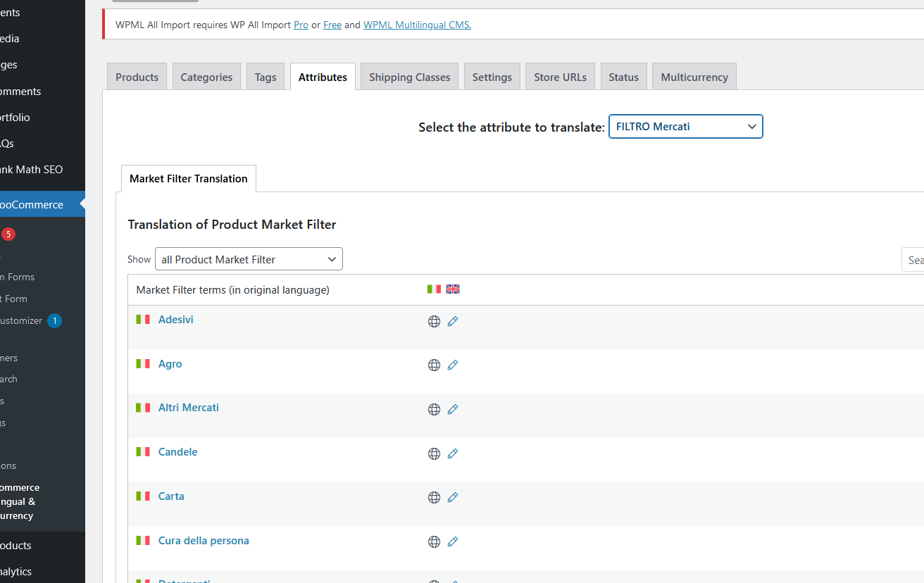This screenshot has width=924, height=583.
Task: Edit Cura della persona with pencil icon
Action: (x=453, y=541)
